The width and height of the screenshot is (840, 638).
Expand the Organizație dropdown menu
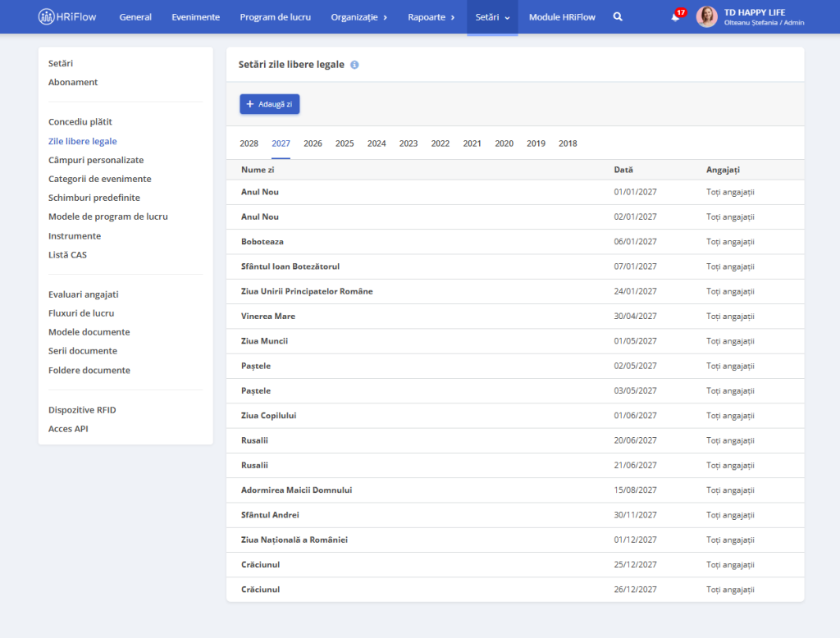point(359,17)
